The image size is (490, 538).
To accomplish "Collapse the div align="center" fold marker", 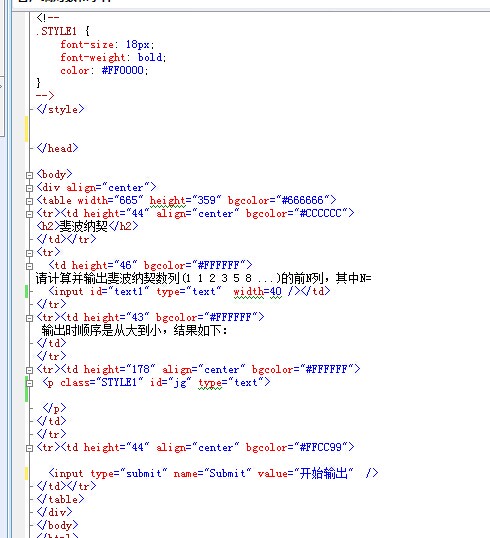I will coord(29,188).
